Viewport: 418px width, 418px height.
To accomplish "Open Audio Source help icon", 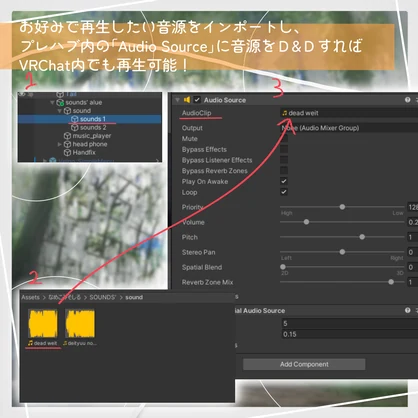I will [x=407, y=100].
